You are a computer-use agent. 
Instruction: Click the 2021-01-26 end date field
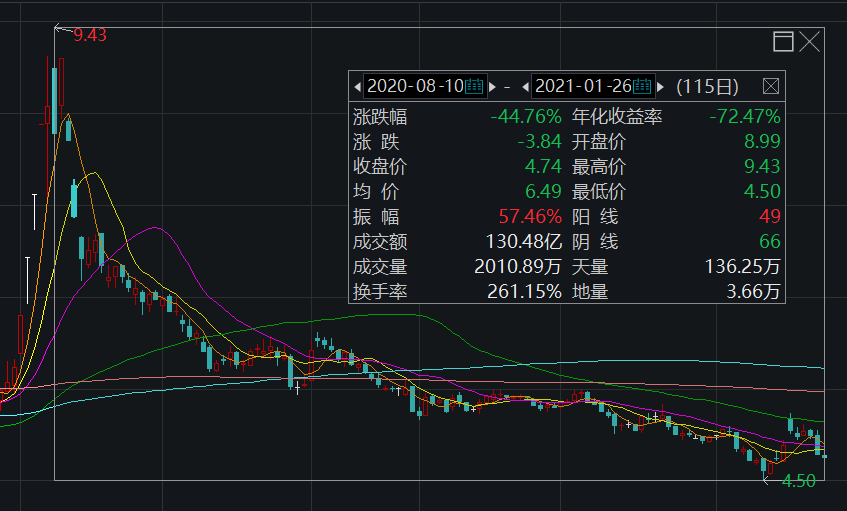point(582,86)
